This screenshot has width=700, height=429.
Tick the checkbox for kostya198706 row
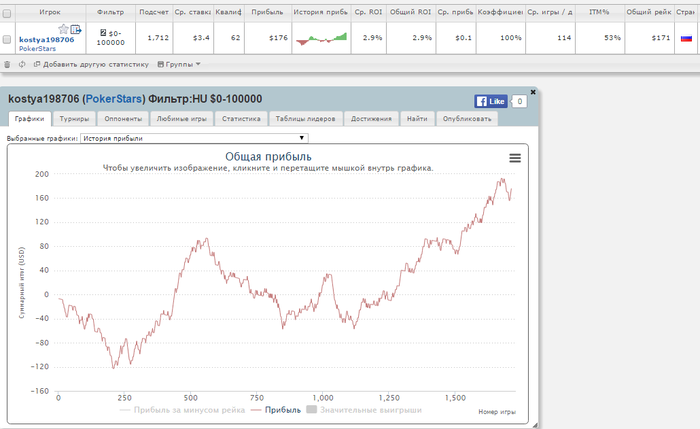coord(7,39)
